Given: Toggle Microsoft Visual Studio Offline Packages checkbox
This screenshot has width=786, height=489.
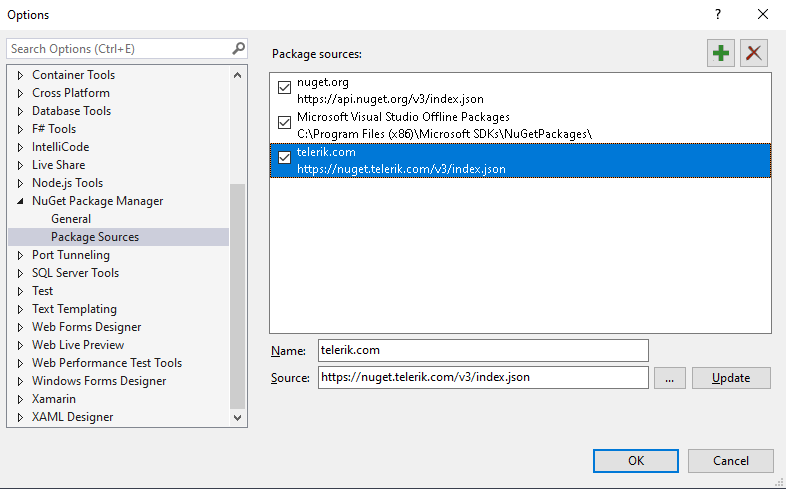Looking at the screenshot, I should pyautogui.click(x=285, y=123).
